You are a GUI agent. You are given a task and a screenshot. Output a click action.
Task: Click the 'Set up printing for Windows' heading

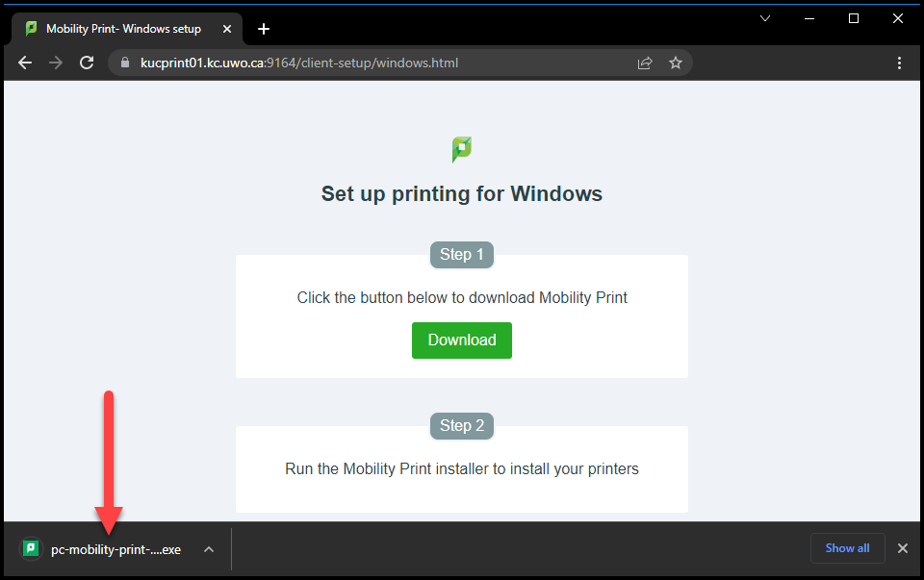pos(461,193)
